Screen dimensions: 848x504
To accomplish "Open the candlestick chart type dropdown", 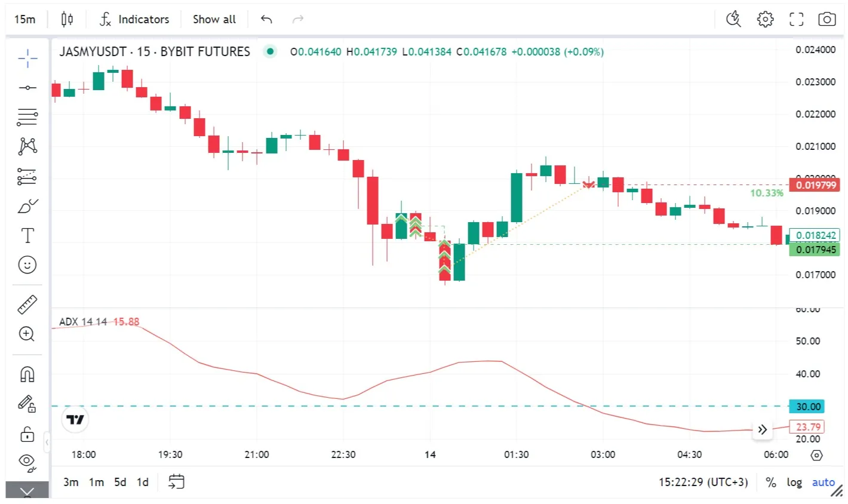I will point(67,19).
